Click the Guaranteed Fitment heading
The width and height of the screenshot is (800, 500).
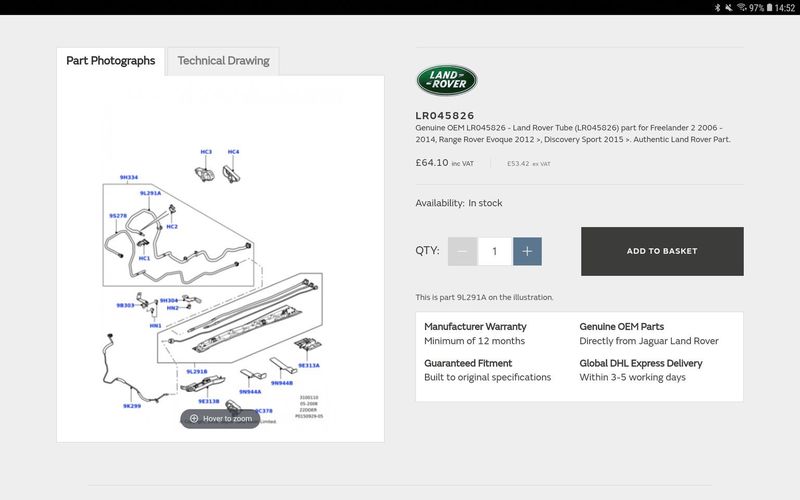[x=468, y=363]
